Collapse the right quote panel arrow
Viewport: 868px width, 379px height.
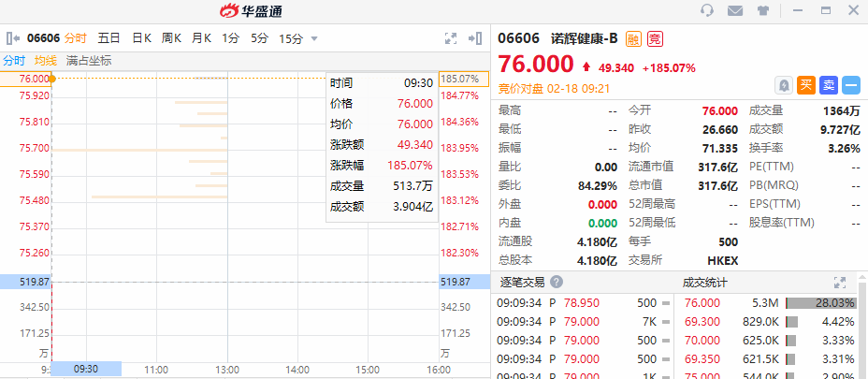[475, 38]
